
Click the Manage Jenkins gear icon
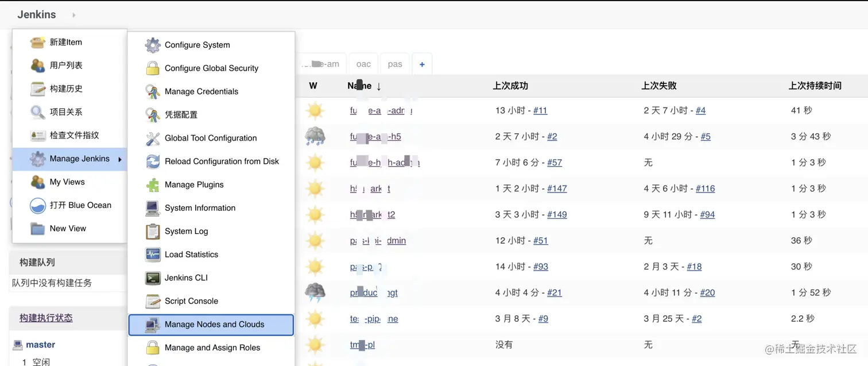click(x=38, y=159)
